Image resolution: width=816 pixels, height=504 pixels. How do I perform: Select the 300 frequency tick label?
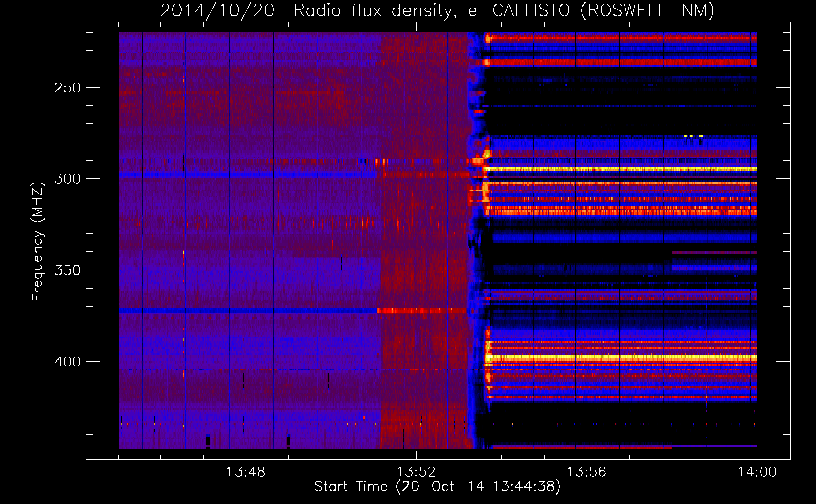68,179
